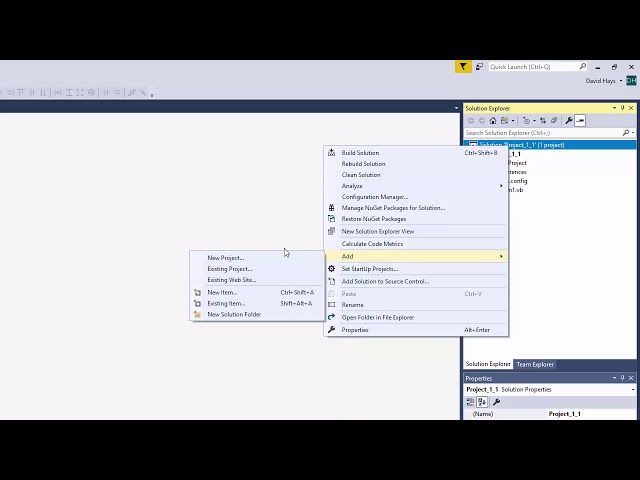
Task: Choose Build Solution from context menu
Action: point(416,153)
